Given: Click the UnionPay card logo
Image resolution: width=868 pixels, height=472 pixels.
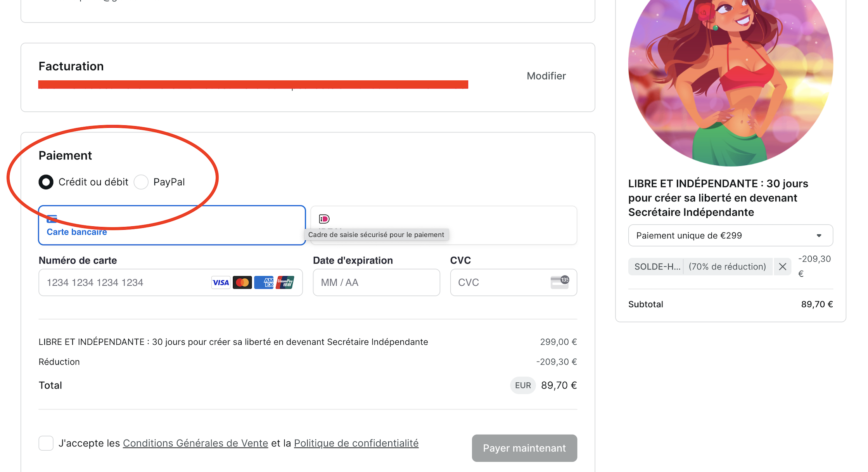Looking at the screenshot, I should (285, 283).
